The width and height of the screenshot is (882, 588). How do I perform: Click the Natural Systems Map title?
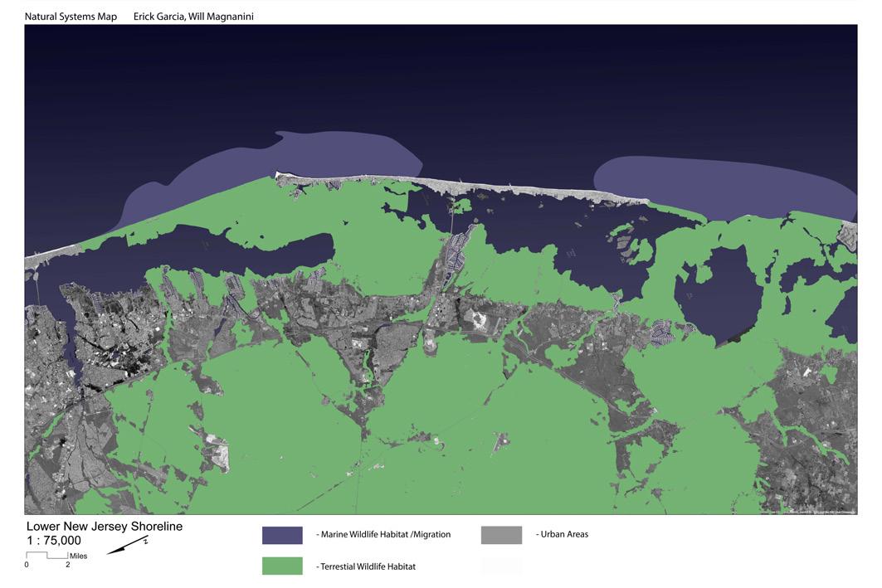71,17
